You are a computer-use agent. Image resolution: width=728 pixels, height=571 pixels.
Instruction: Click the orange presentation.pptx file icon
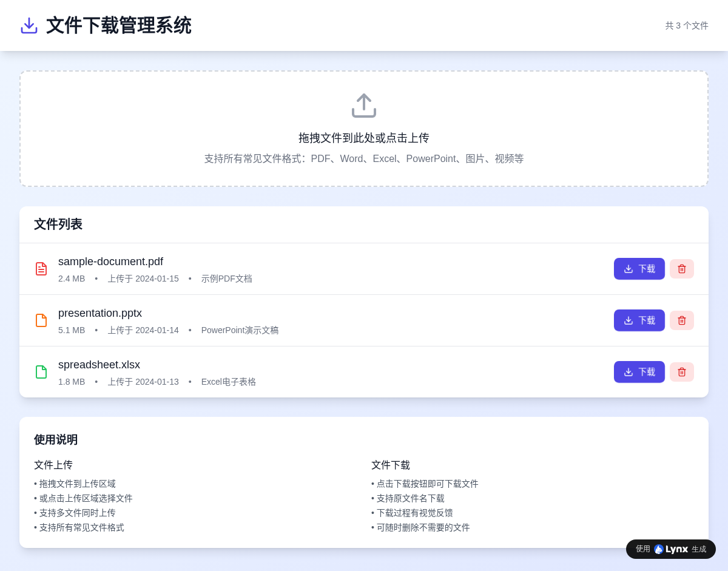pyautogui.click(x=41, y=320)
